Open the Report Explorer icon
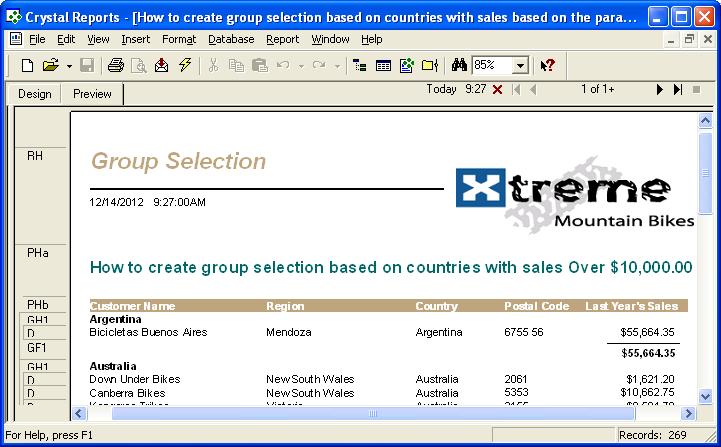The height and width of the screenshot is (447, 721). 406,66
